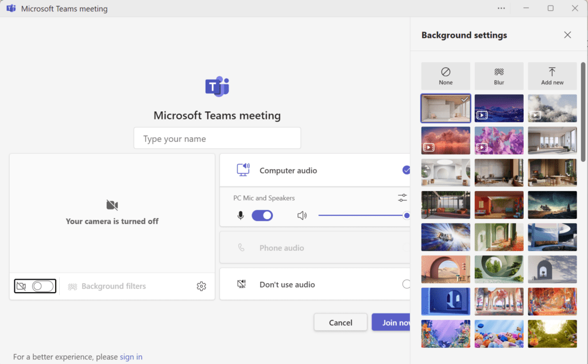Screen dimensions: 588x364
Task: Click the Type your name field
Action: (217, 138)
